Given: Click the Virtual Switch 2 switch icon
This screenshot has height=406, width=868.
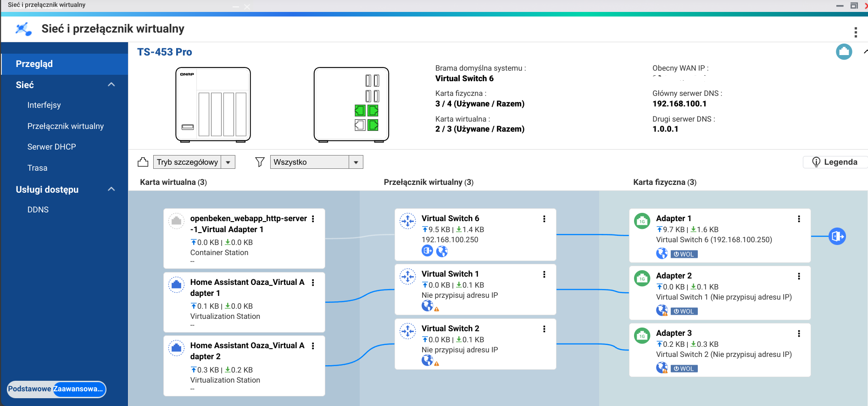Looking at the screenshot, I should point(407,331).
